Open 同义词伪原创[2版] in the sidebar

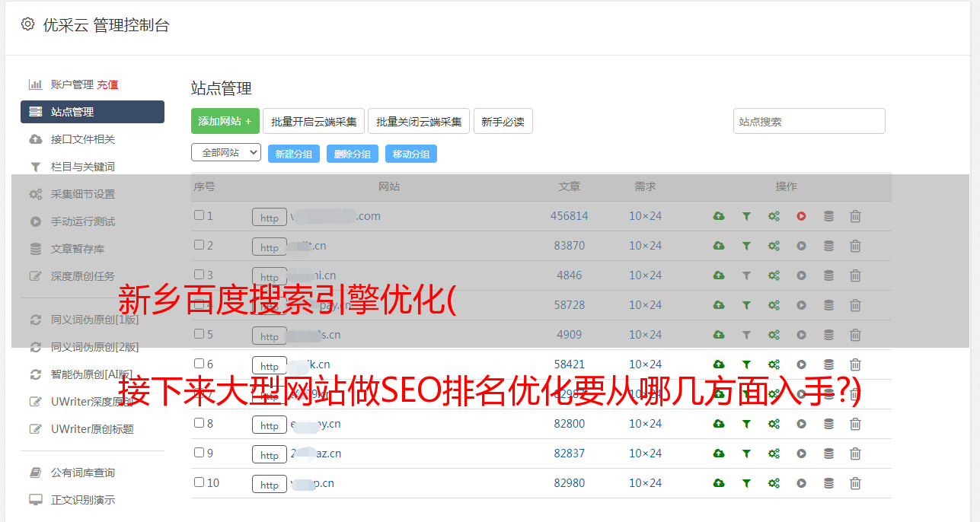pyautogui.click(x=95, y=347)
